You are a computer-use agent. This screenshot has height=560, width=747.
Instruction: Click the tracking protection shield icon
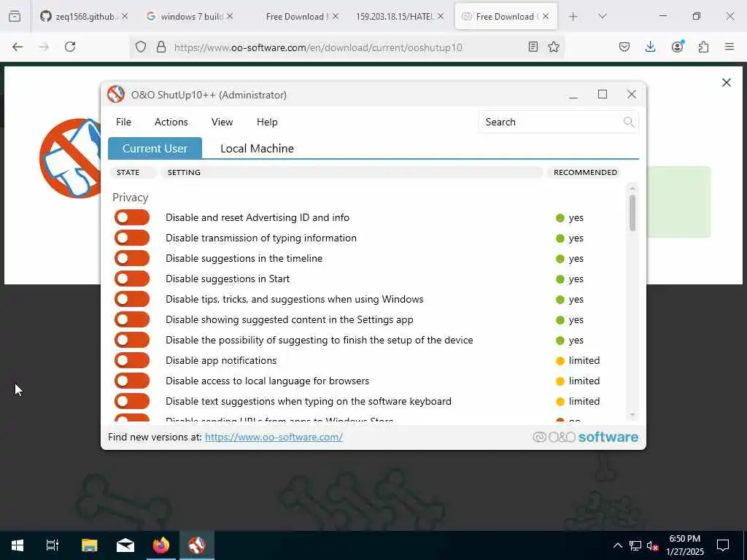tap(141, 47)
